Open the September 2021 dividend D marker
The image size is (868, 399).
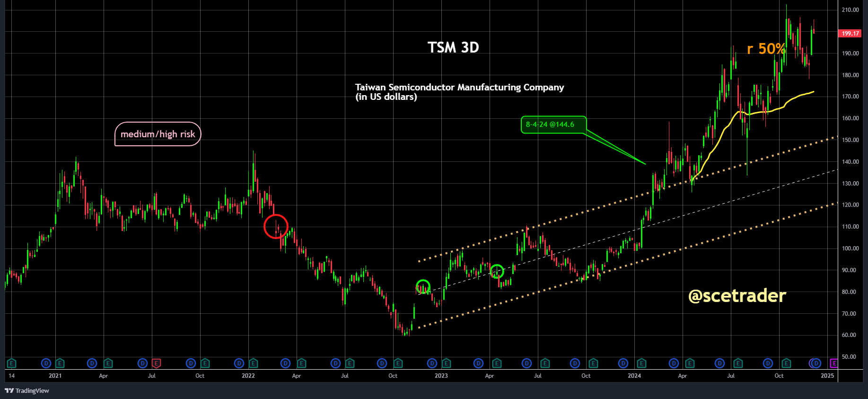pyautogui.click(x=191, y=364)
